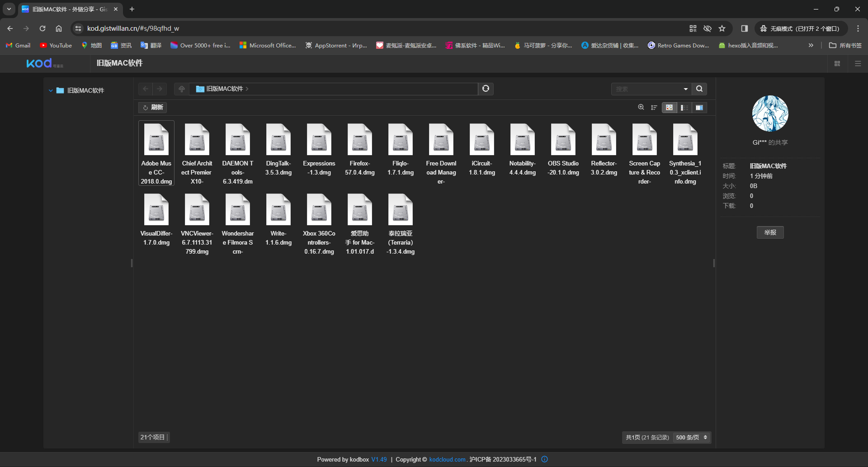Image resolution: width=868 pixels, height=467 pixels.
Task: Select the Screen Capture & Recorder file
Action: 645,153
